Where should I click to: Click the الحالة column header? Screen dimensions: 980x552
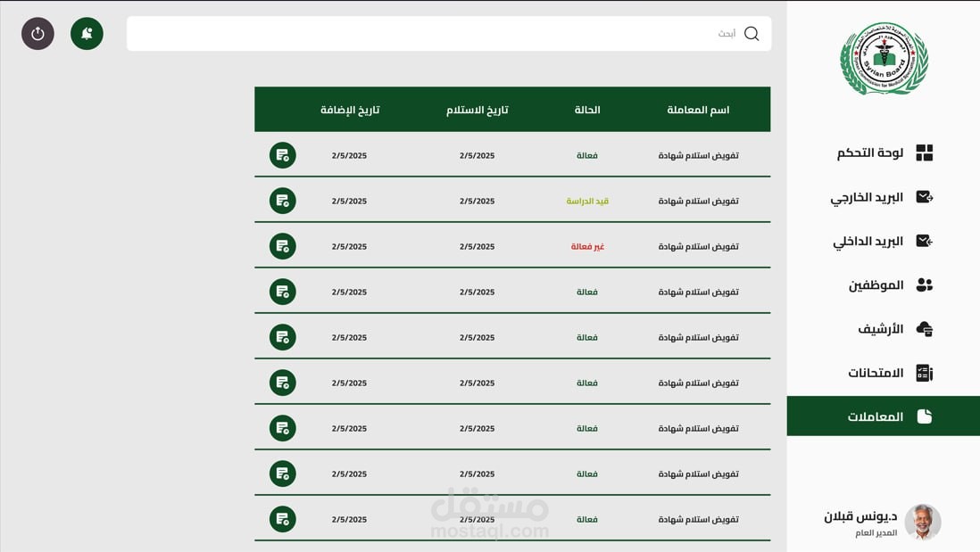(x=586, y=110)
